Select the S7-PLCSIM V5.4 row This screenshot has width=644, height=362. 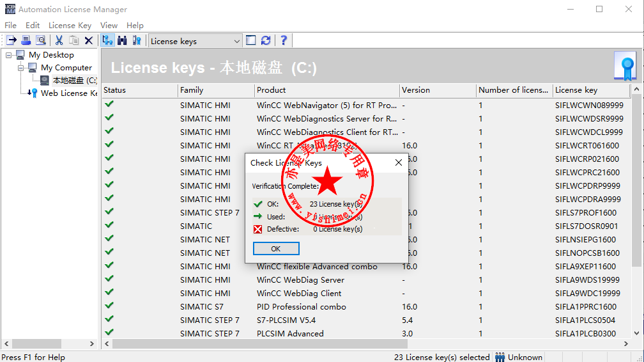365,320
